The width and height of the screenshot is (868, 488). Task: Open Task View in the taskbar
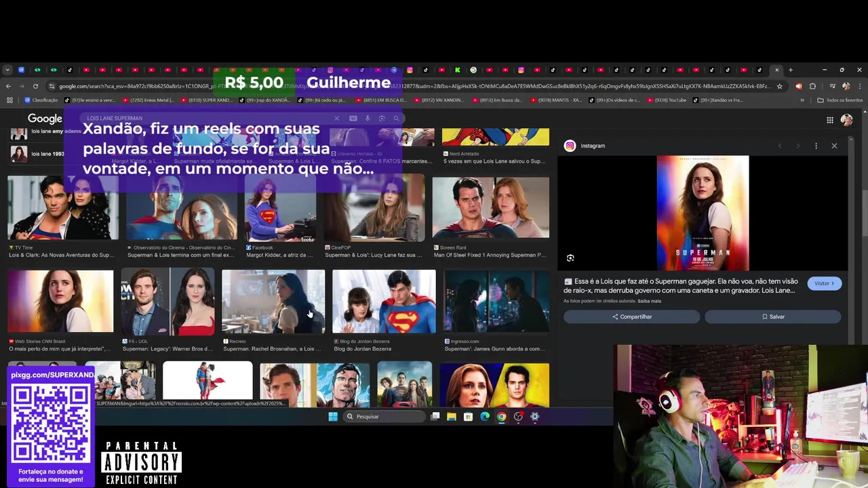point(435,416)
